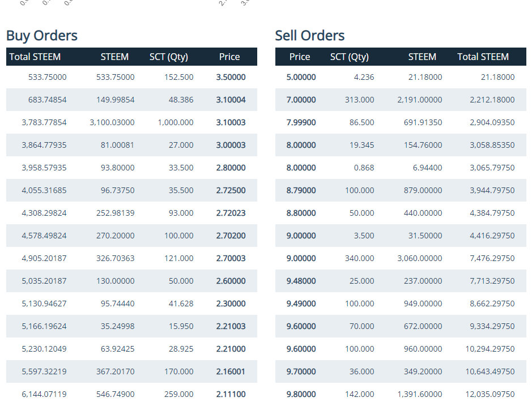
Task: Select sell price 8.79000
Action: [x=301, y=190]
